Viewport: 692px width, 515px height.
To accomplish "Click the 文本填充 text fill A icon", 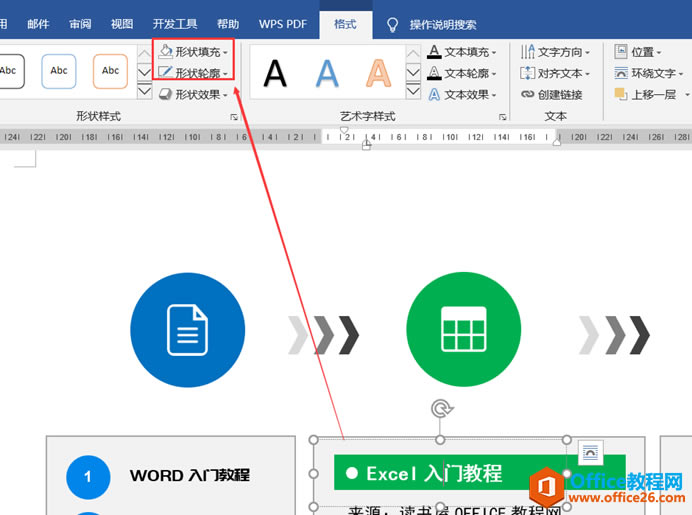I will [x=434, y=52].
